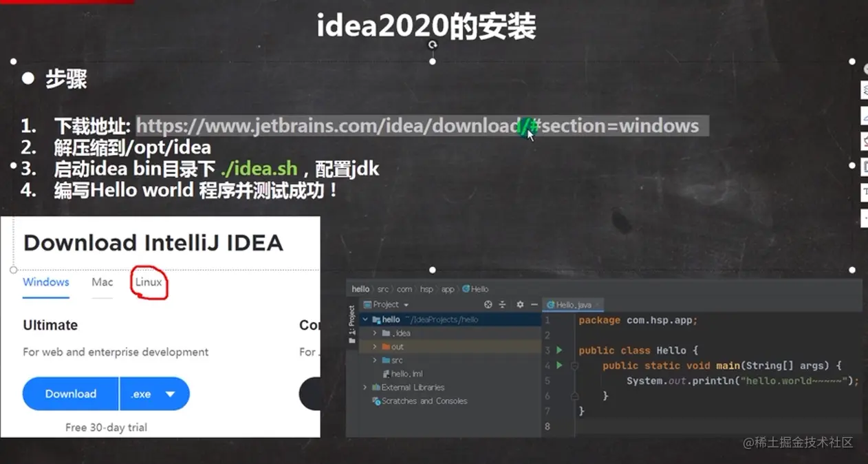This screenshot has height=464, width=868.
Task: Click the ~/IdeaProjects/hello path text
Action: tap(441, 319)
